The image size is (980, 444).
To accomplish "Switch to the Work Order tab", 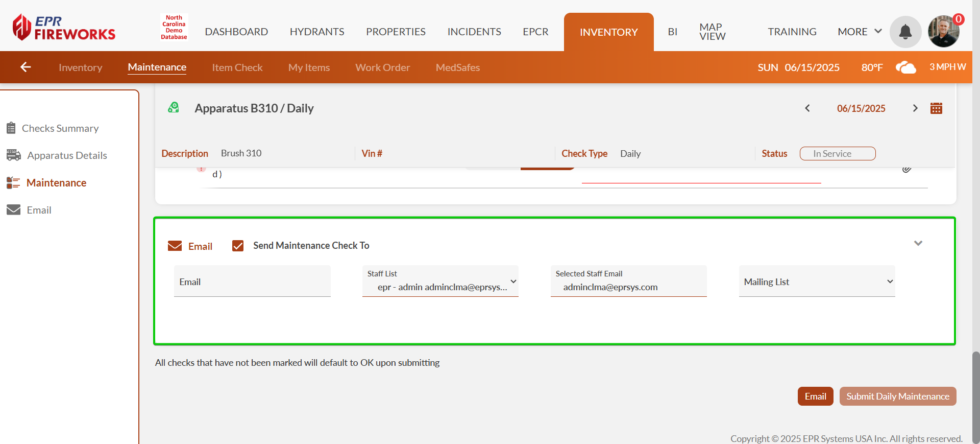I will point(382,67).
